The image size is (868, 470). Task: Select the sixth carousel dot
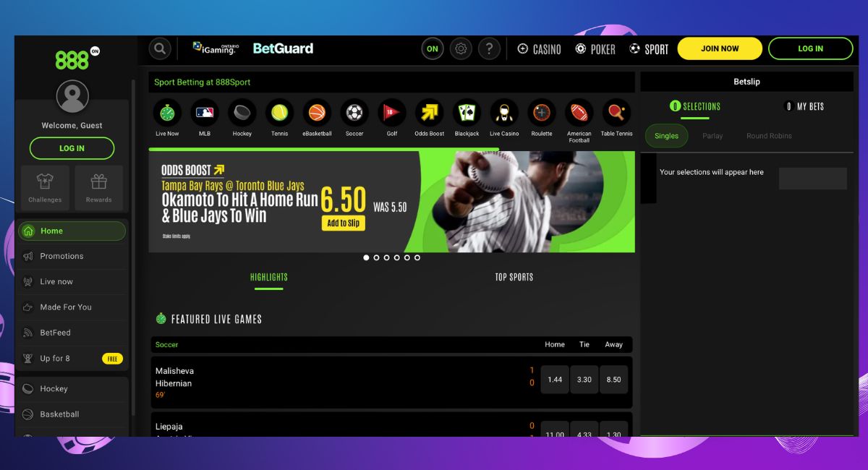417,257
